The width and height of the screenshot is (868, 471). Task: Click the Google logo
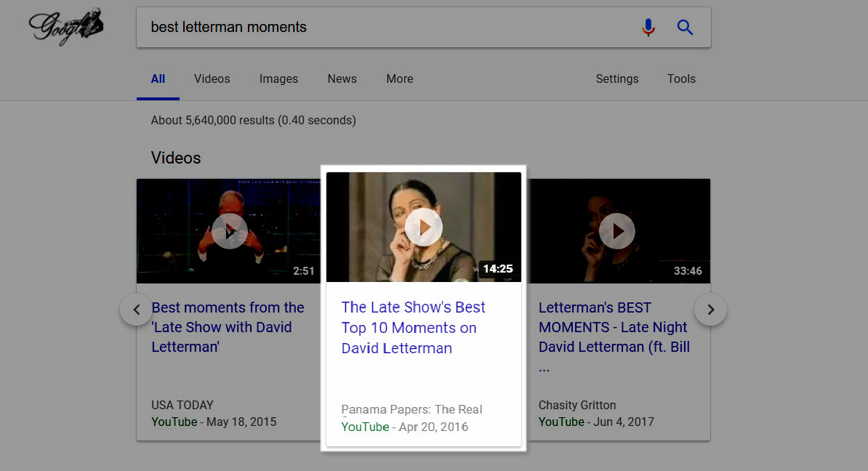point(65,27)
